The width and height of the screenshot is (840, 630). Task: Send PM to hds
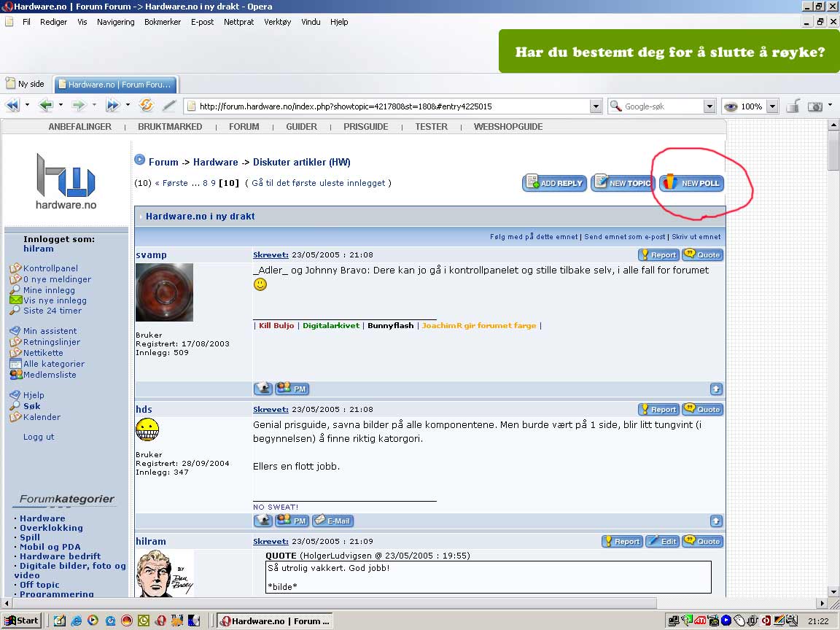(x=292, y=520)
